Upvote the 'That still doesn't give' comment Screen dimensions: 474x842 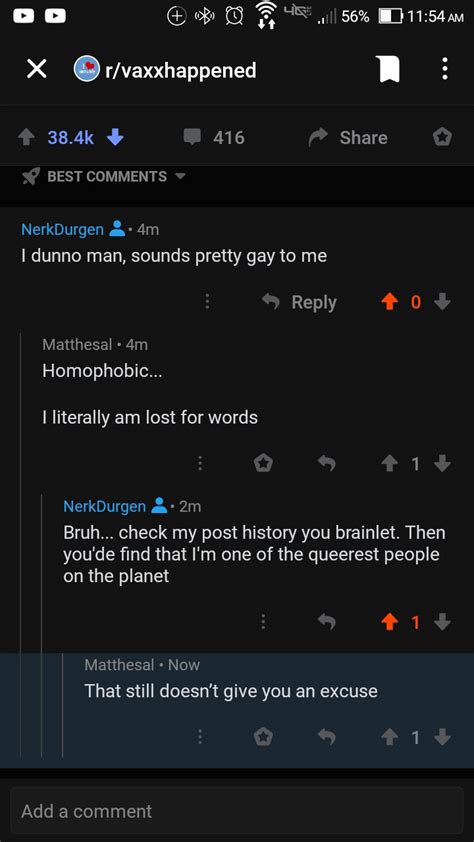pyautogui.click(x=389, y=738)
